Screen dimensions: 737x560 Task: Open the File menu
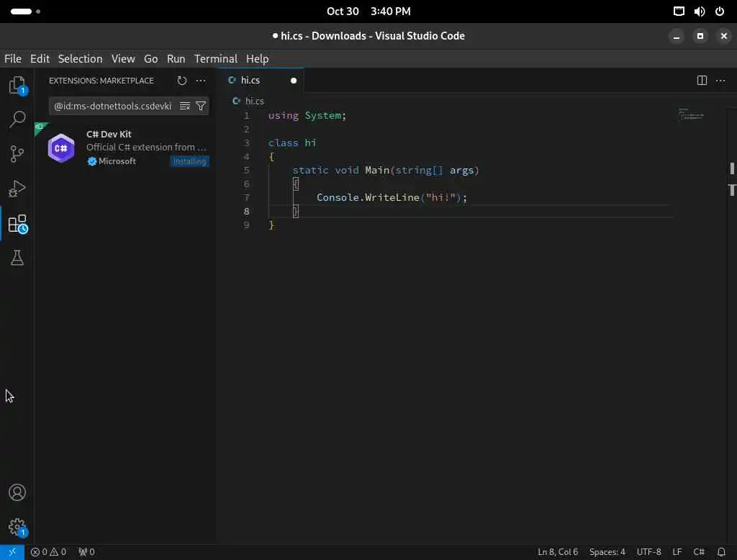click(13, 59)
